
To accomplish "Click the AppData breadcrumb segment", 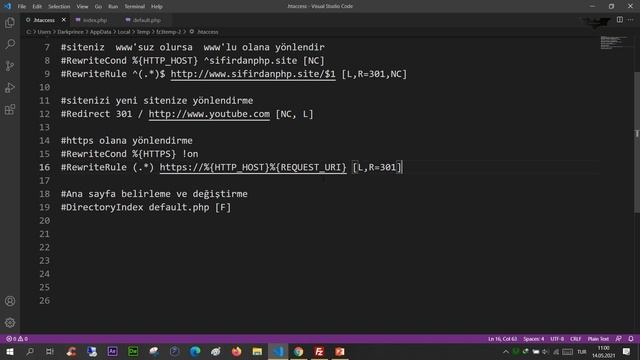I will (x=100, y=32).
